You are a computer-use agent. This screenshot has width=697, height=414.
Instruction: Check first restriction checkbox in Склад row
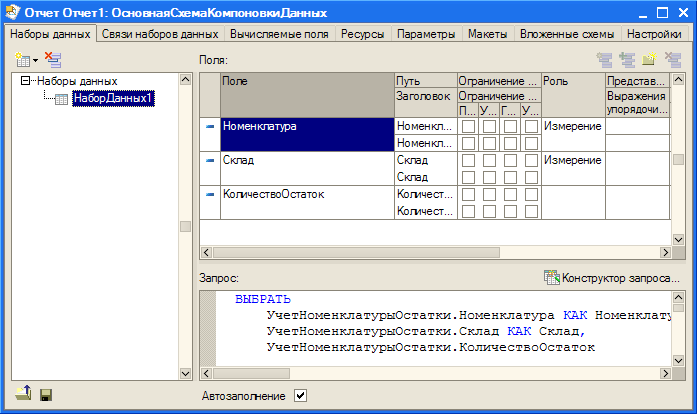pyautogui.click(x=468, y=160)
